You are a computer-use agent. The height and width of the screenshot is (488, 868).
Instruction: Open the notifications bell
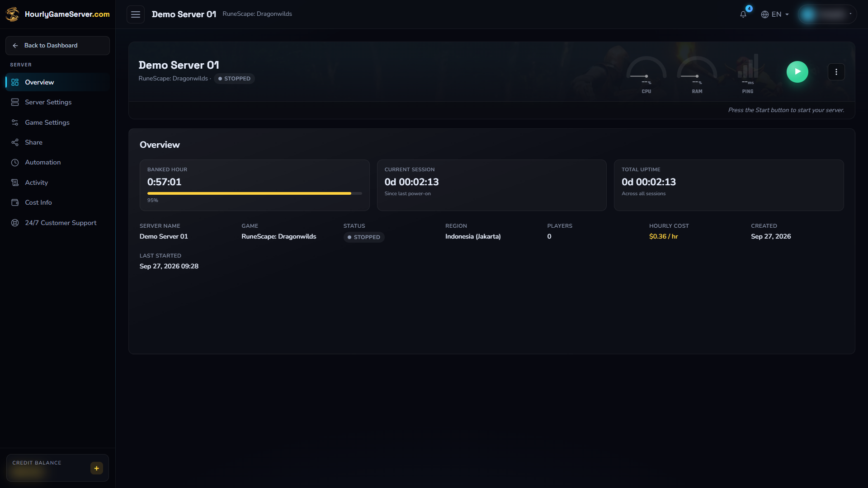tap(743, 14)
